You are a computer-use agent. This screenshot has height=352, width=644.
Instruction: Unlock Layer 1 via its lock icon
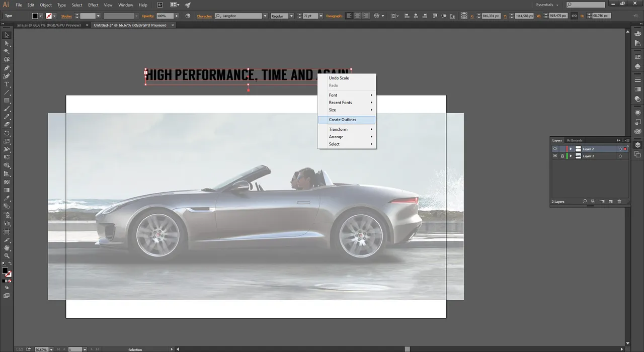(x=562, y=156)
